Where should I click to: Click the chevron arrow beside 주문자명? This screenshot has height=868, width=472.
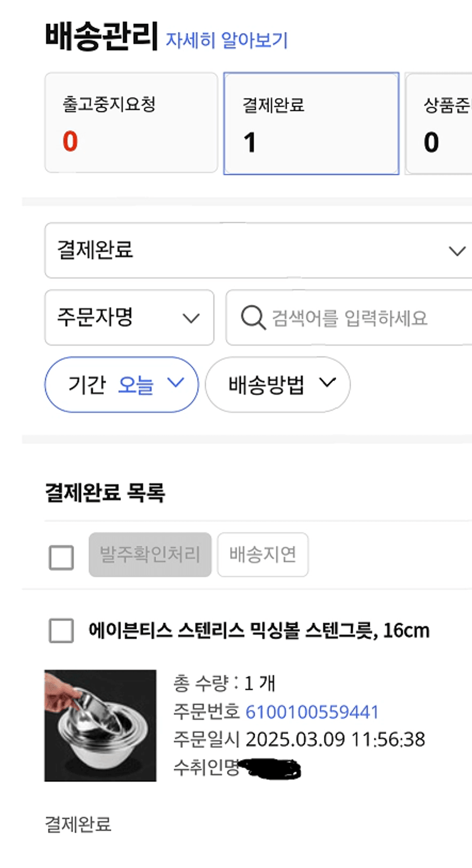[x=191, y=318]
